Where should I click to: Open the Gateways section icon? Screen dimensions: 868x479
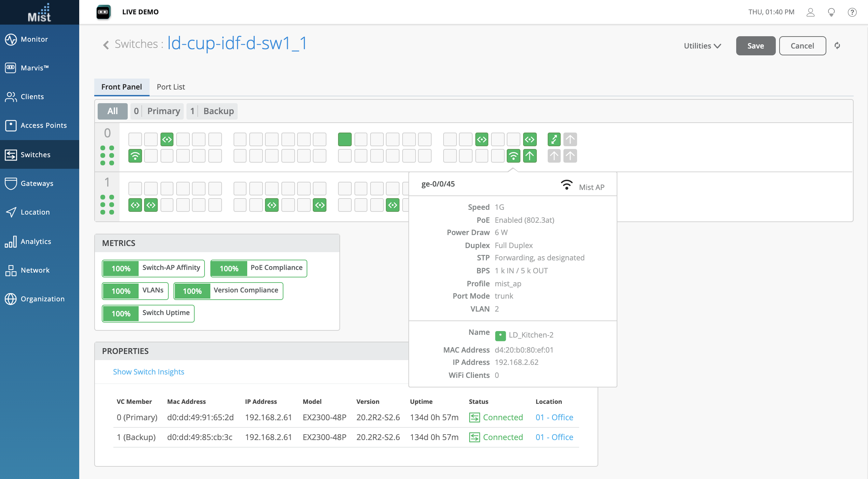click(11, 183)
